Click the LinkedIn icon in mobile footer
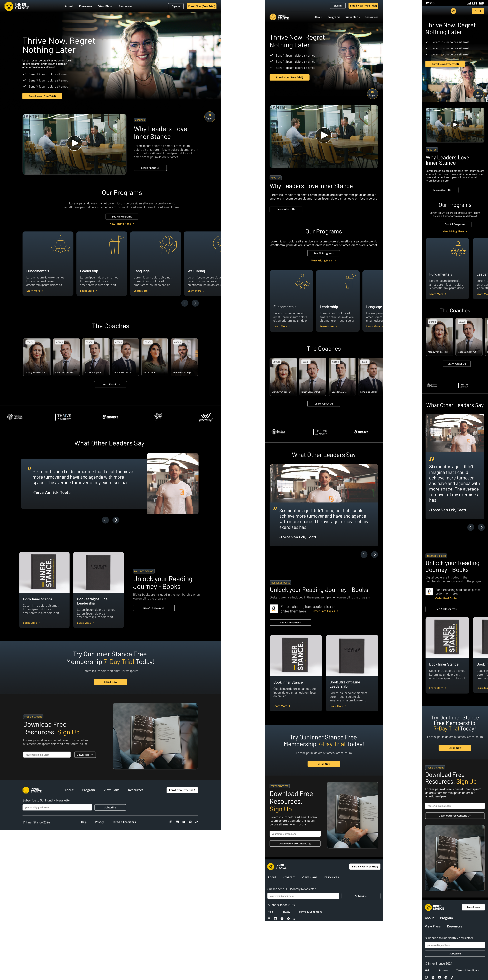This screenshot has height=980, width=488. (x=433, y=977)
